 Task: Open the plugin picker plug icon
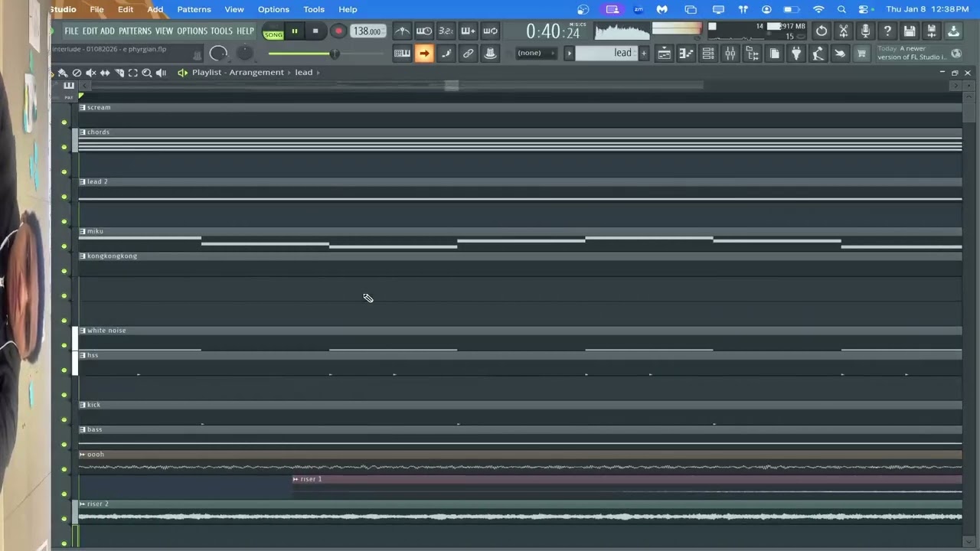[x=797, y=53]
